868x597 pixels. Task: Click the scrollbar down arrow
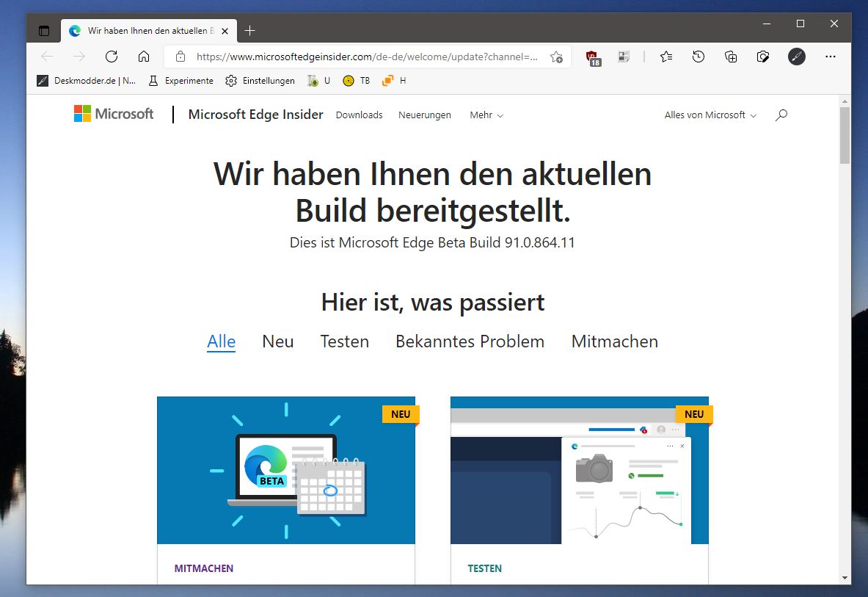845,578
